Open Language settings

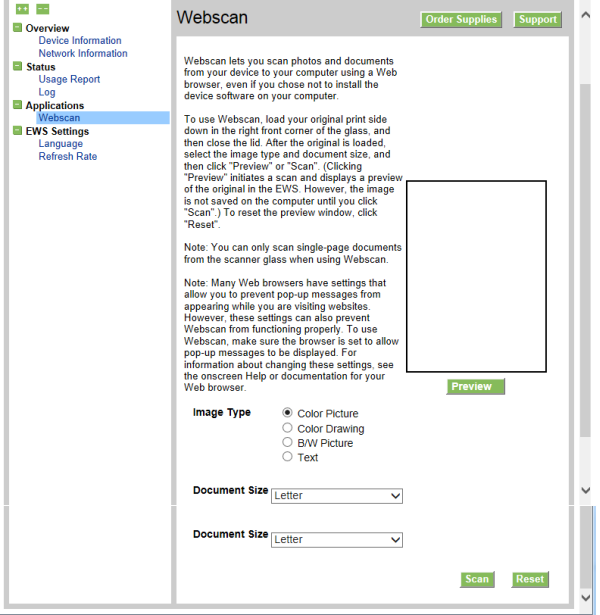coord(60,144)
